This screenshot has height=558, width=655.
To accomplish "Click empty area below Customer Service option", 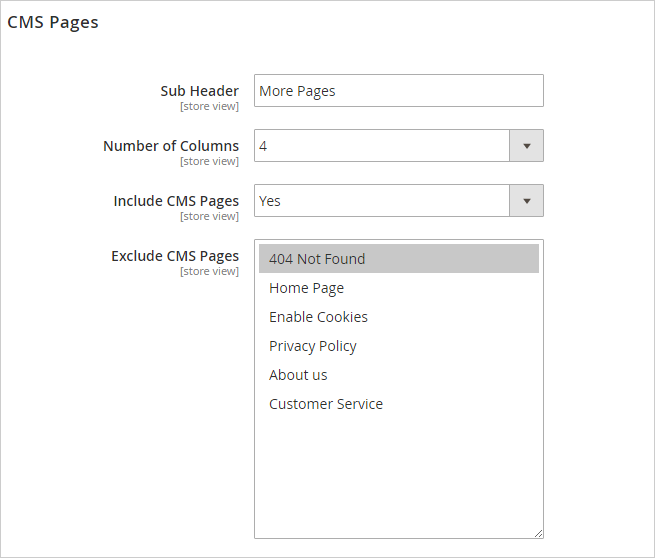I will [x=398, y=470].
